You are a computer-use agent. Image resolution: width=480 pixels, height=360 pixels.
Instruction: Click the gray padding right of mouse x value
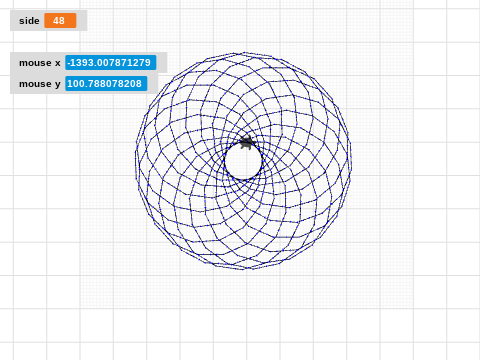pyautogui.click(x=162, y=63)
